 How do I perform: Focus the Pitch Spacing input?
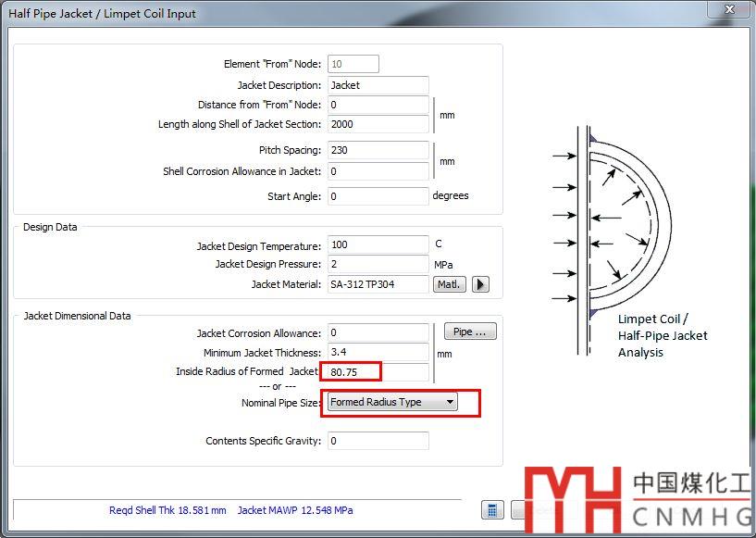pyautogui.click(x=378, y=150)
